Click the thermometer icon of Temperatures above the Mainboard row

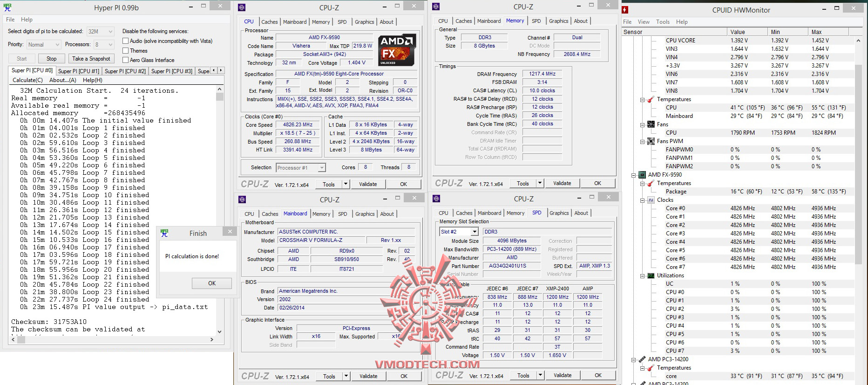(x=651, y=99)
